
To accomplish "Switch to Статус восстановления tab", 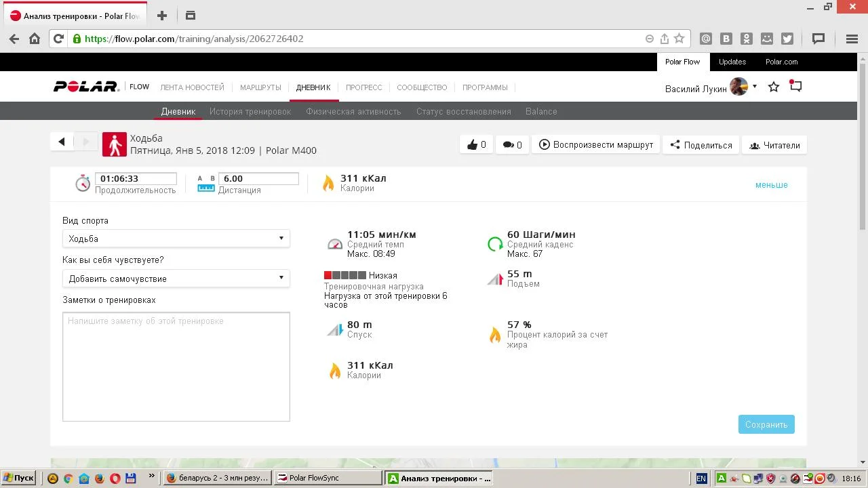I will [463, 111].
